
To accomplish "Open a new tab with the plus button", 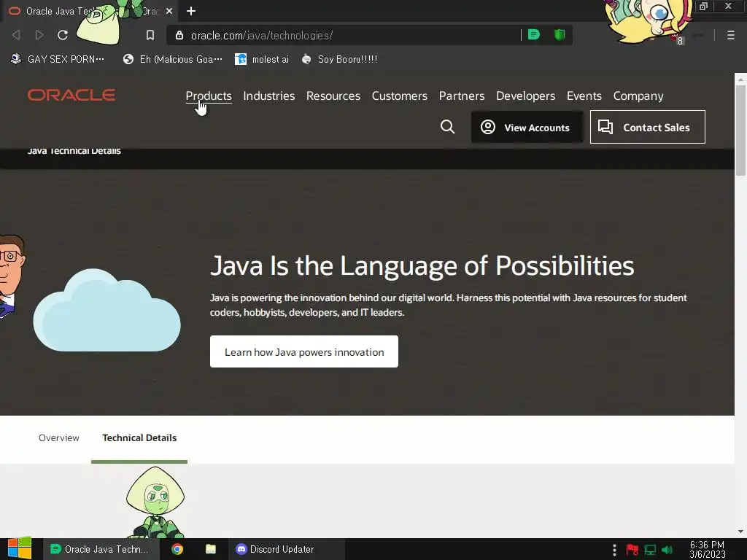I will point(191,11).
